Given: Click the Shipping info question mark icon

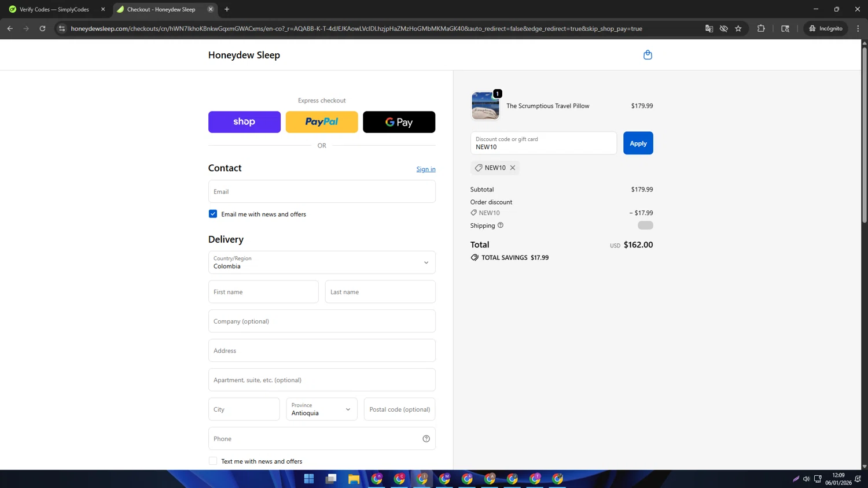Looking at the screenshot, I should [x=501, y=225].
